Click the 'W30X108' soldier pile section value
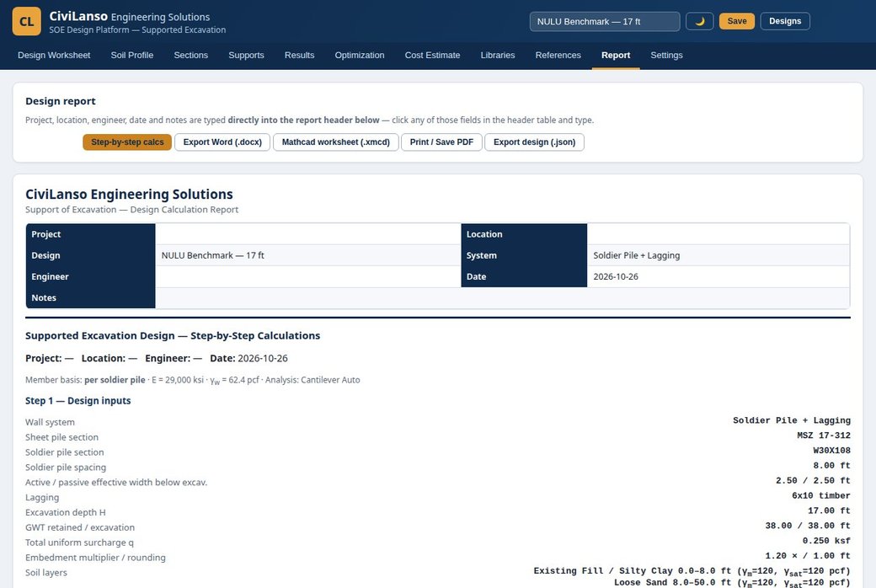This screenshot has height=588, width=876. [x=831, y=451]
